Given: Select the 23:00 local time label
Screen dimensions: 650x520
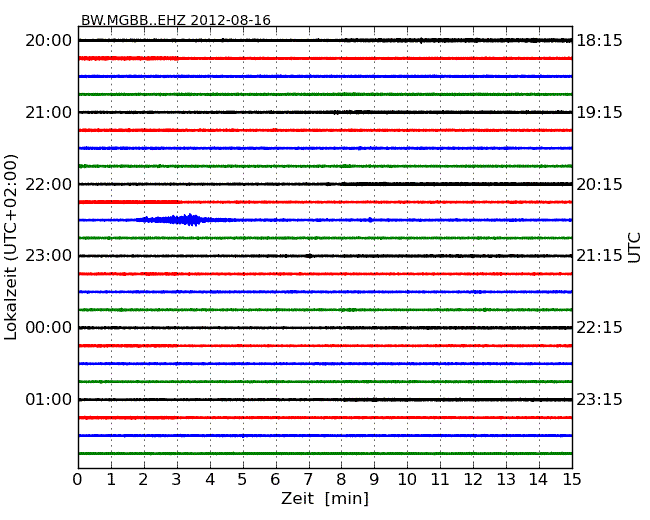Looking at the screenshot, I should click(x=49, y=255).
